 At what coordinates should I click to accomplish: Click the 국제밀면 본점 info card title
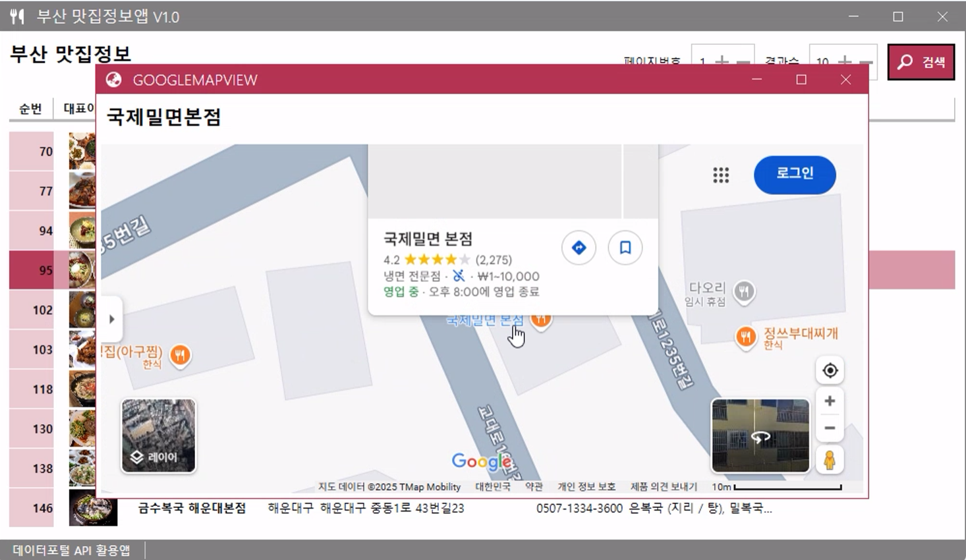pos(428,238)
